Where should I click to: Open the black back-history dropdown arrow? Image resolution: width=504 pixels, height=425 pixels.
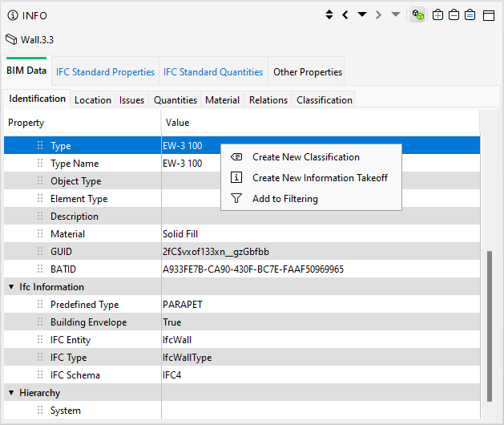[361, 15]
